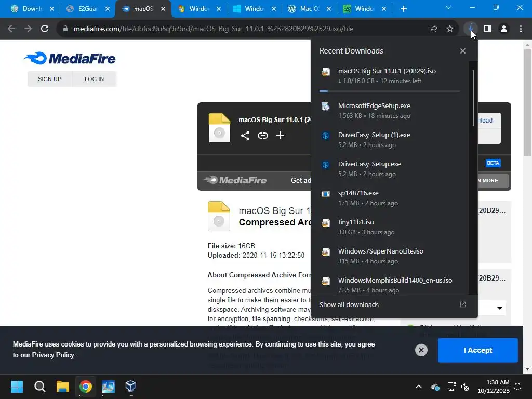Open the side panel icon

(487, 29)
